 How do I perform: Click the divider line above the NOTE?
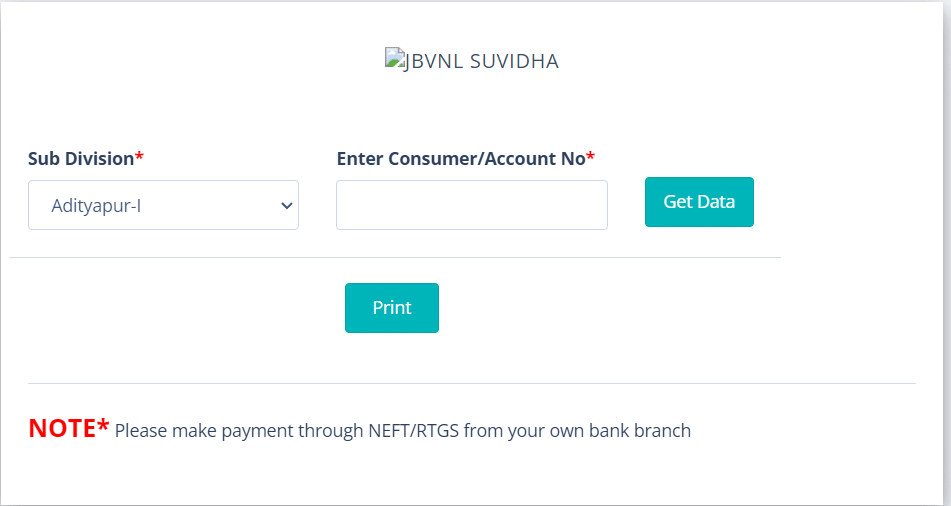pos(471,383)
